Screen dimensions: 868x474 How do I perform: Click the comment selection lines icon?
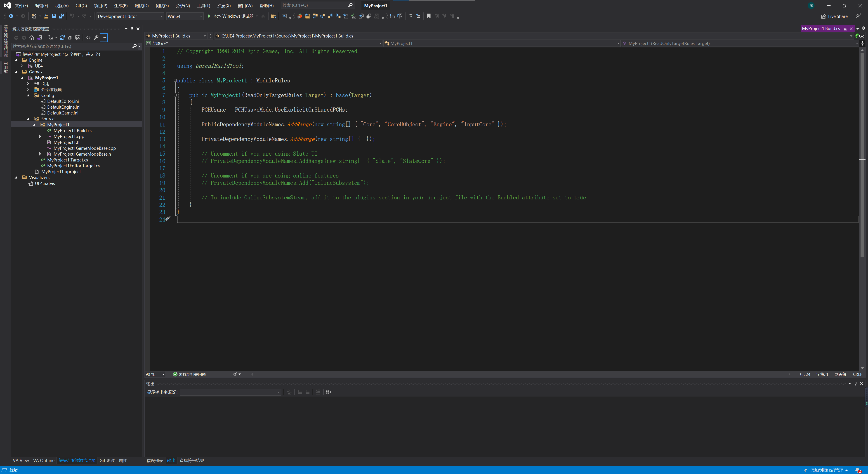pos(410,16)
